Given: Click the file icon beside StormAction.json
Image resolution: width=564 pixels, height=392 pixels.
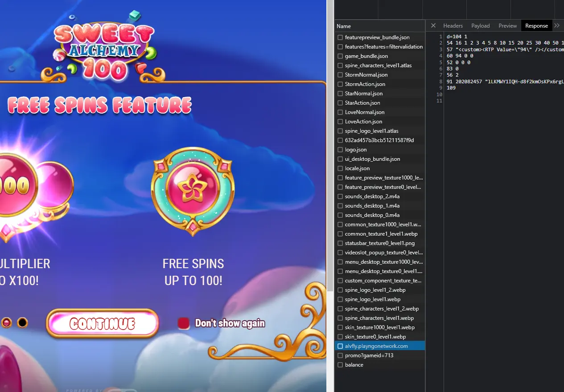Looking at the screenshot, I should (340, 84).
